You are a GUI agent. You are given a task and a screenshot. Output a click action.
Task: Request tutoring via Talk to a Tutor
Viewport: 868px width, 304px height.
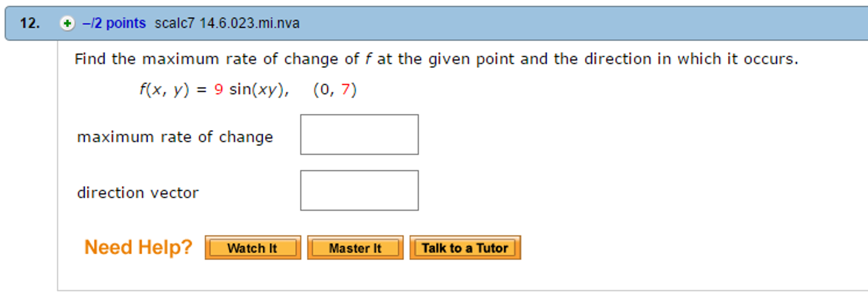coord(465,248)
